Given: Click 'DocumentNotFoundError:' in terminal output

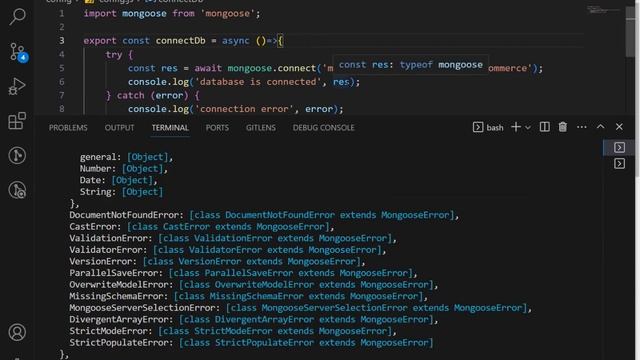Looking at the screenshot, I should tap(127, 215).
